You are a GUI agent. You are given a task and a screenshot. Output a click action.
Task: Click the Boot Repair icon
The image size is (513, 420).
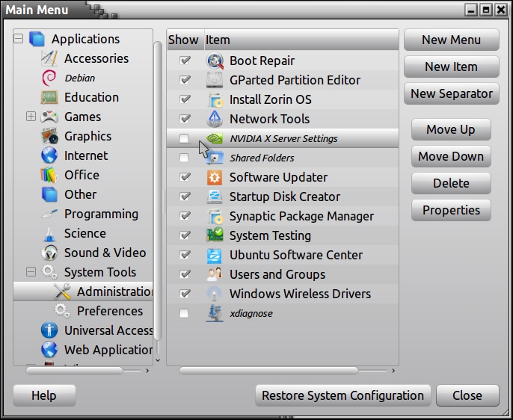(215, 61)
